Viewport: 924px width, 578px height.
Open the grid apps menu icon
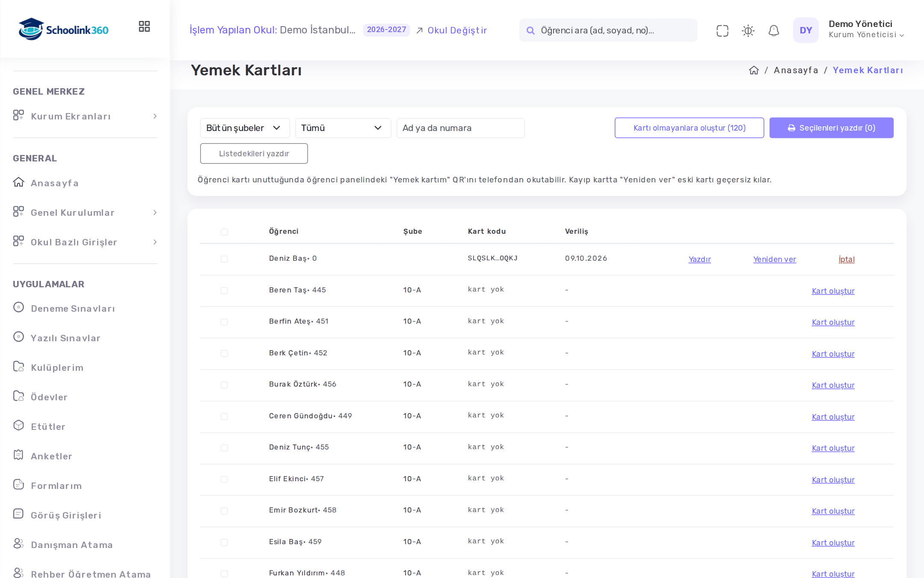[x=144, y=27]
